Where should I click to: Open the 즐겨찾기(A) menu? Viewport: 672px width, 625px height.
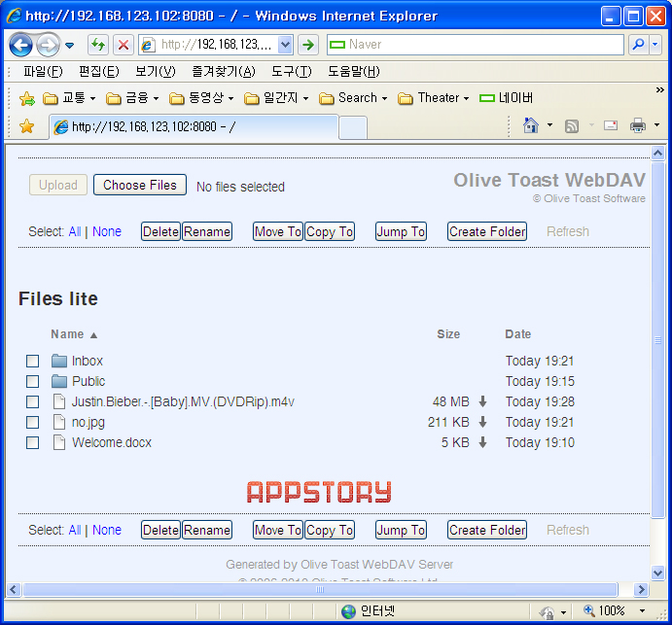(x=224, y=71)
